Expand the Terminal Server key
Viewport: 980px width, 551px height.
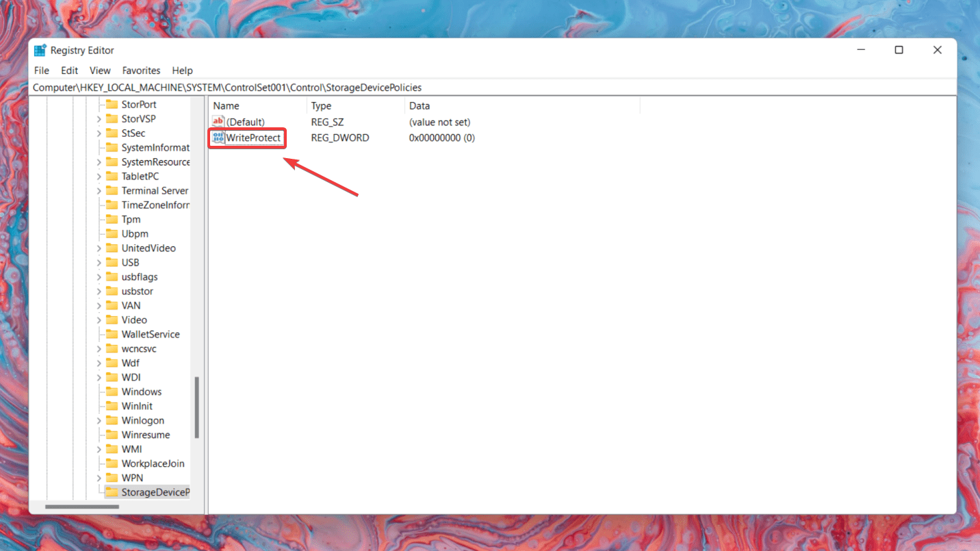(99, 190)
